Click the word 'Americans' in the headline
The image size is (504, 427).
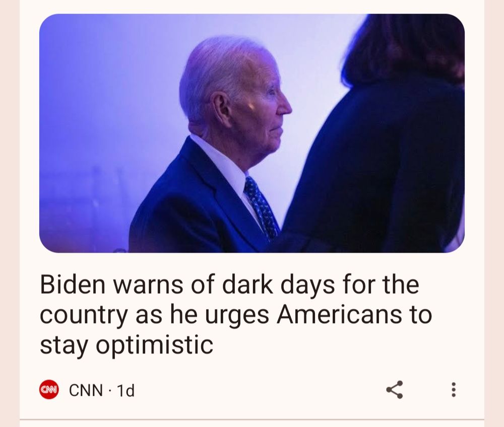tap(339, 315)
